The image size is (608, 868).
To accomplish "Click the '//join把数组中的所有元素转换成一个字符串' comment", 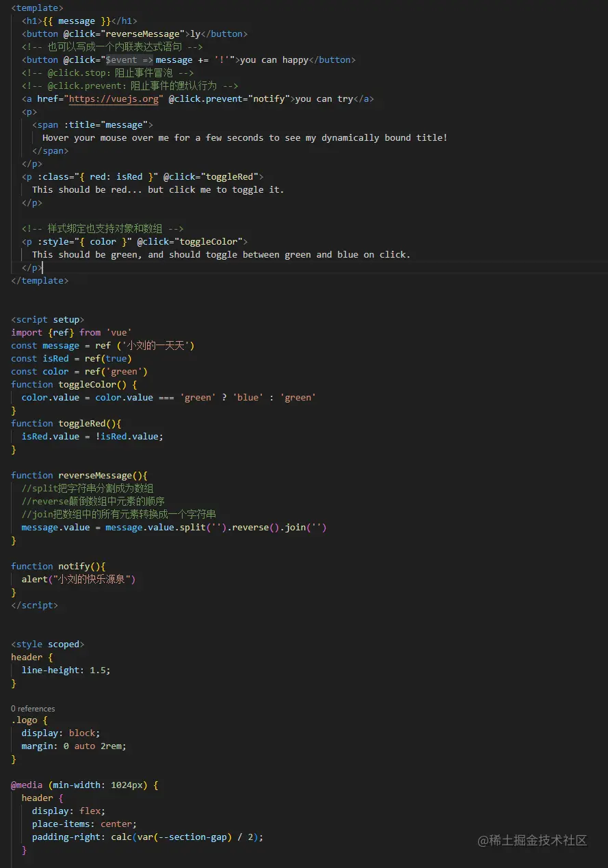I will point(119,514).
